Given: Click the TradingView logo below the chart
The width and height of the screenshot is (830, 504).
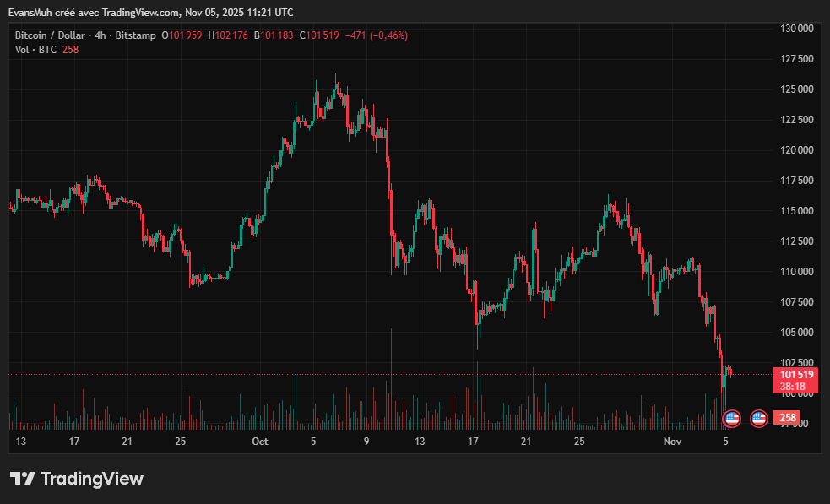Looking at the screenshot, I should point(77,479).
